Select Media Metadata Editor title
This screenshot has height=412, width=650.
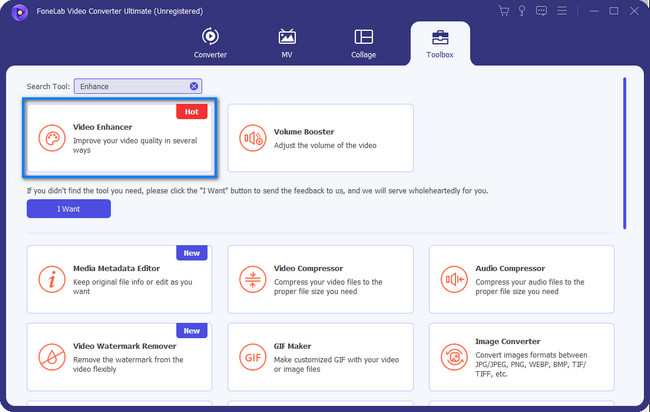(x=116, y=268)
